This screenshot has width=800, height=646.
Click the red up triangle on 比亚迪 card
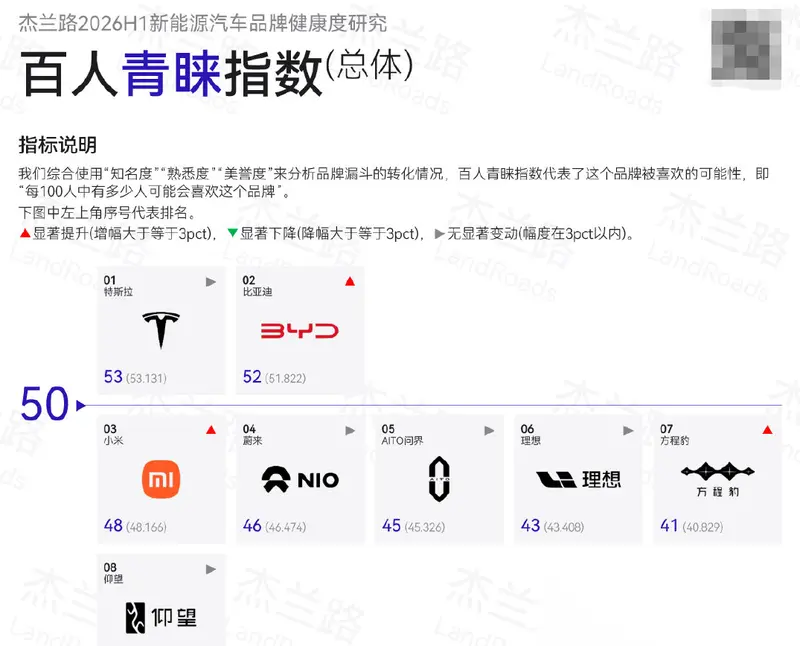[350, 281]
